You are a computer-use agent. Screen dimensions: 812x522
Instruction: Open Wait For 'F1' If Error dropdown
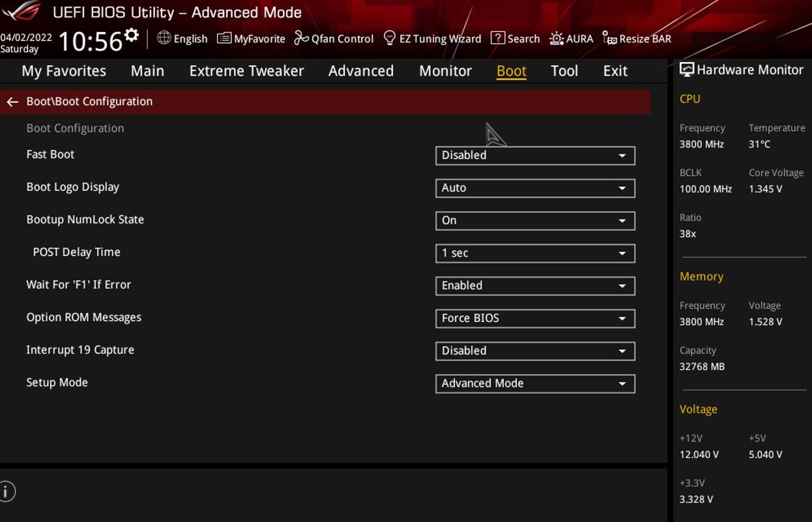click(535, 285)
